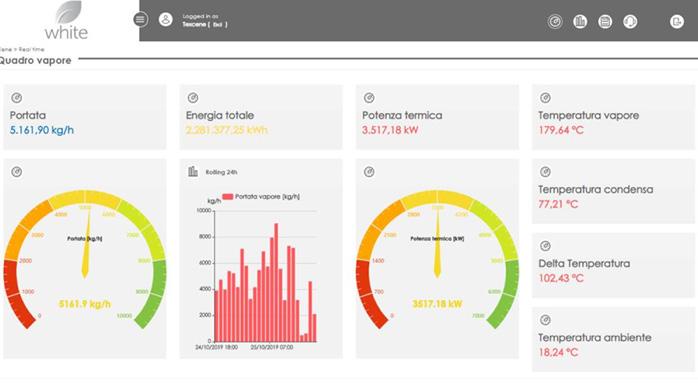Click the Real time breadcrumb
The height and width of the screenshot is (389, 698).
[31, 49]
